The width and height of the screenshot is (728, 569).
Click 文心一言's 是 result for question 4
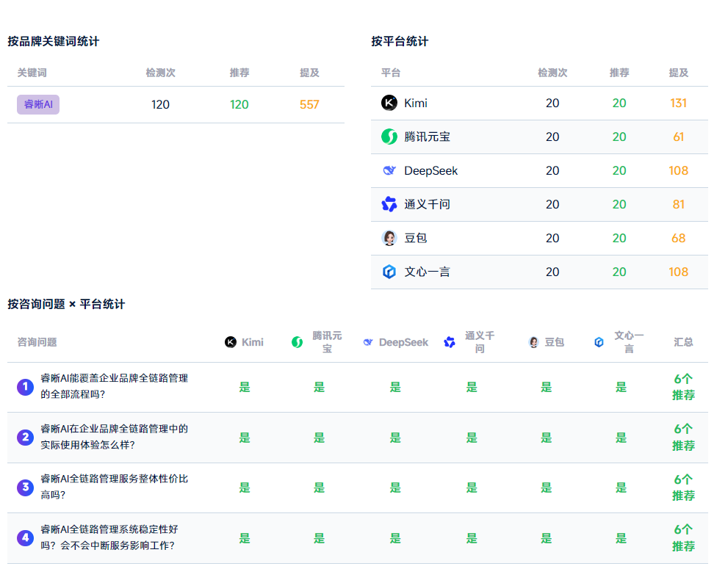621,538
